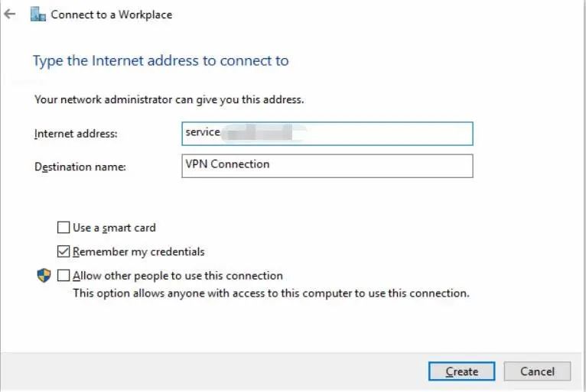Click the Your network administrator hint text
This screenshot has height=392, width=586.
point(169,99)
